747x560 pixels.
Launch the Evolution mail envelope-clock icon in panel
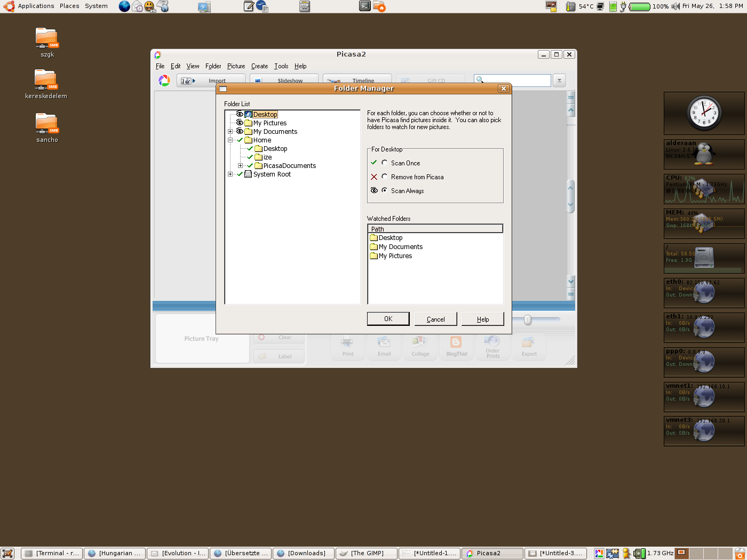pos(137,6)
